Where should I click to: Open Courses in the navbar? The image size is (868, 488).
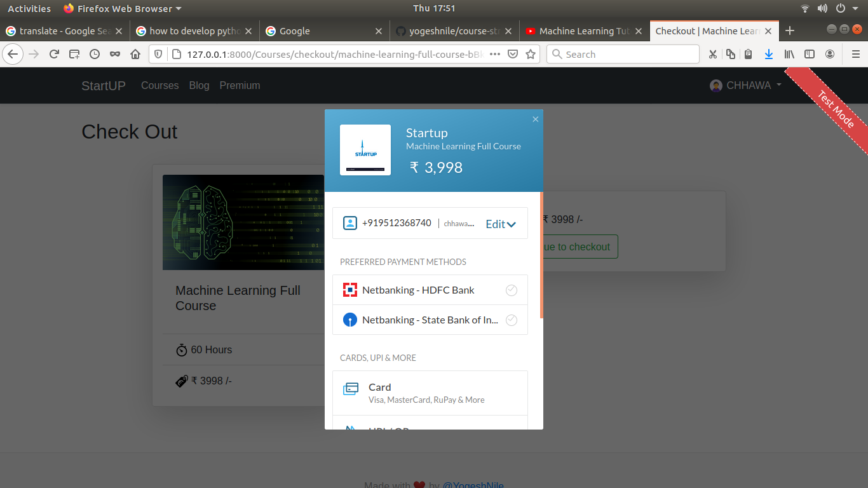[x=160, y=85]
